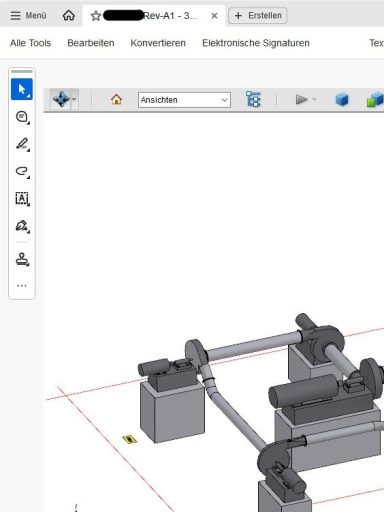Open the Menü hamburger menu
The width and height of the screenshot is (384, 512).
pos(28,15)
